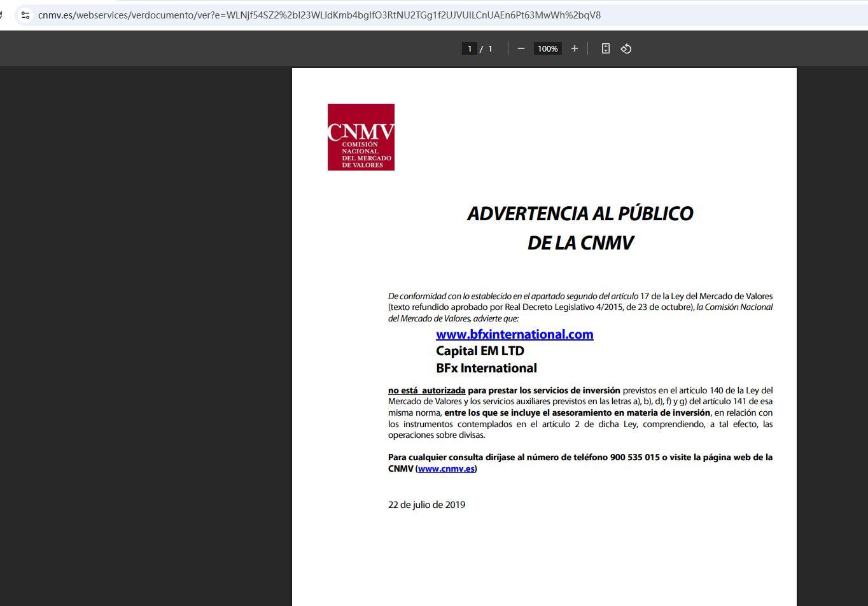868x606 pixels.
Task: Click the red CNMV logo
Action: tap(361, 137)
